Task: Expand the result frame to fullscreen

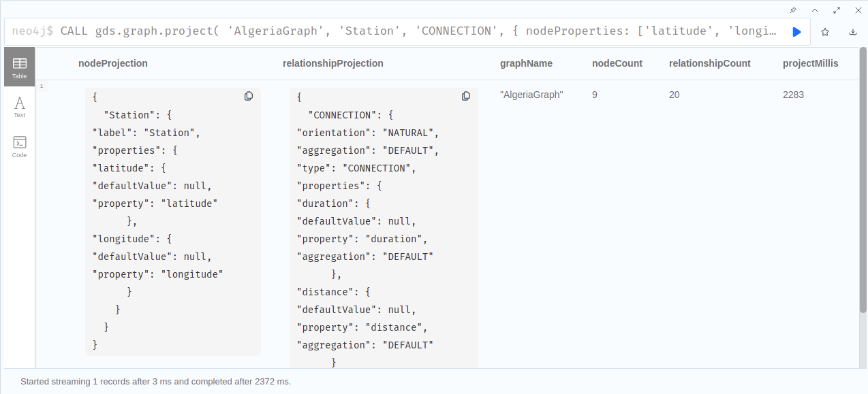Action: (837, 10)
